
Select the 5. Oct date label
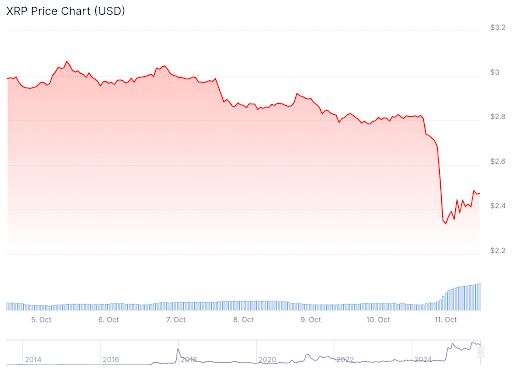point(41,320)
